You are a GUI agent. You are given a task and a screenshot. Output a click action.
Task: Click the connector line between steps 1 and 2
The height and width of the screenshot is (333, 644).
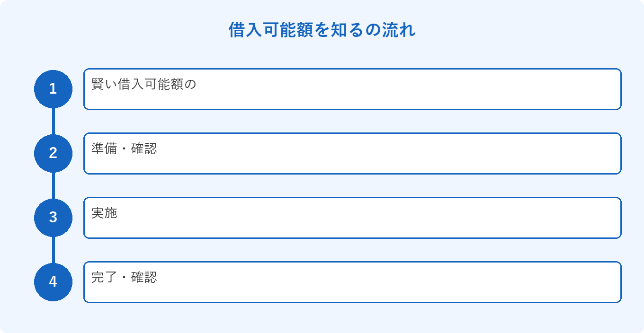53,121
